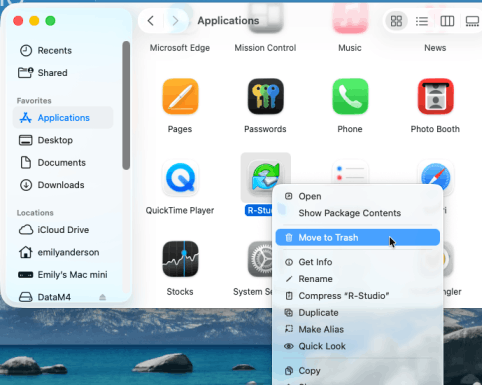Switch to list view
482x385 pixels.
point(422,21)
